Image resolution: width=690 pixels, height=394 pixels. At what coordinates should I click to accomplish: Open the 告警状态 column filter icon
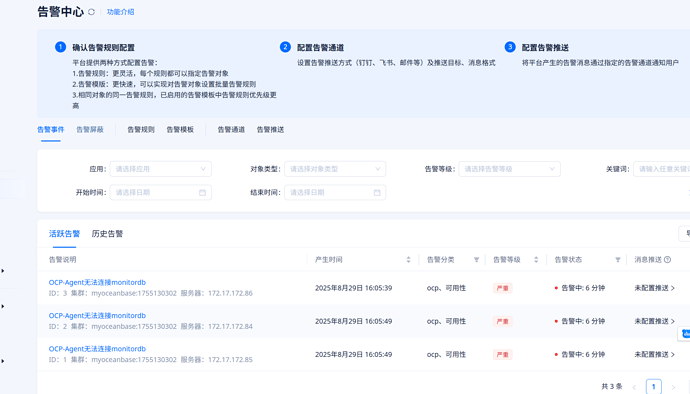click(x=618, y=260)
